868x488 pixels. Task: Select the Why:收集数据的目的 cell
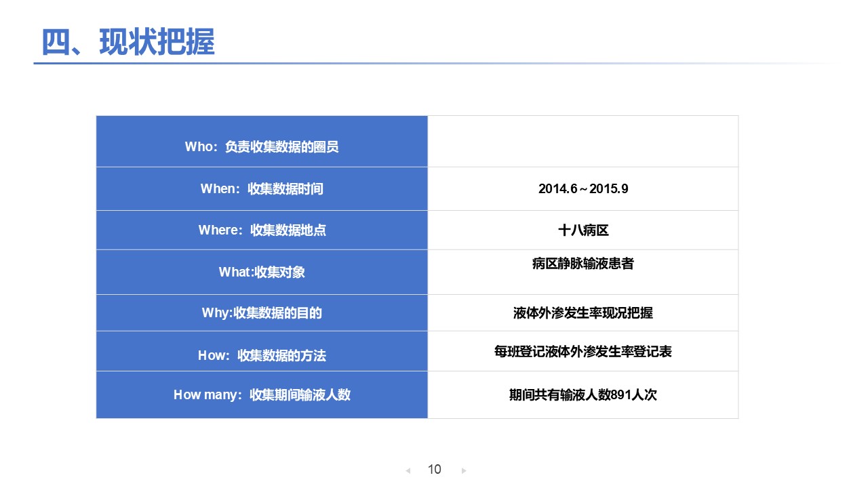[262, 312]
